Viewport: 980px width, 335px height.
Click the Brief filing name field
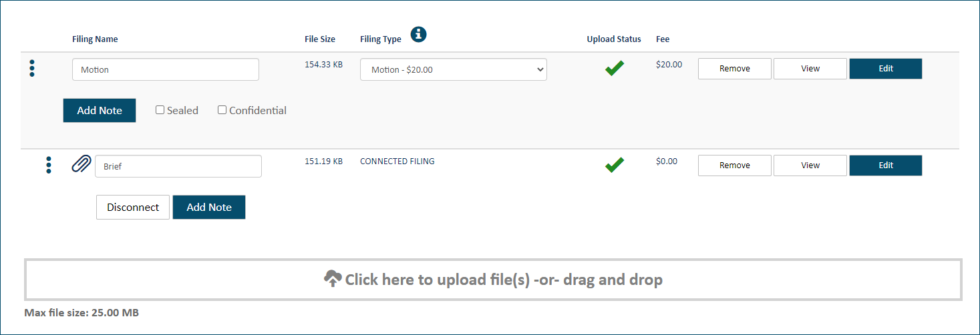tap(178, 167)
